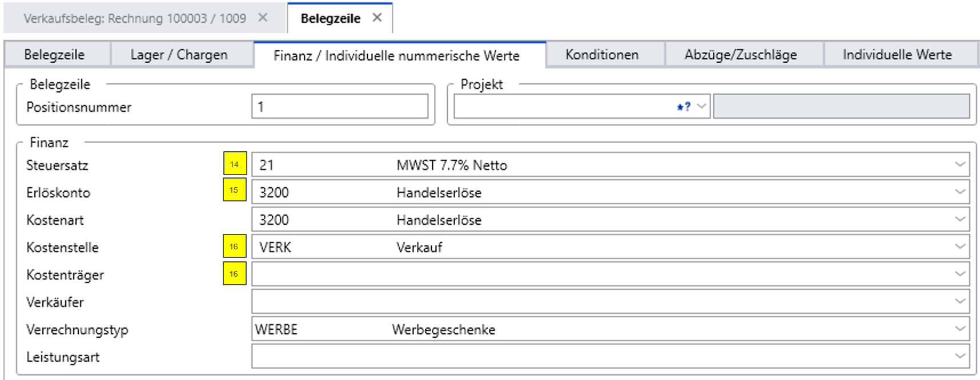Open the Konditionen tab
This screenshot has height=380, width=980.
(602, 55)
